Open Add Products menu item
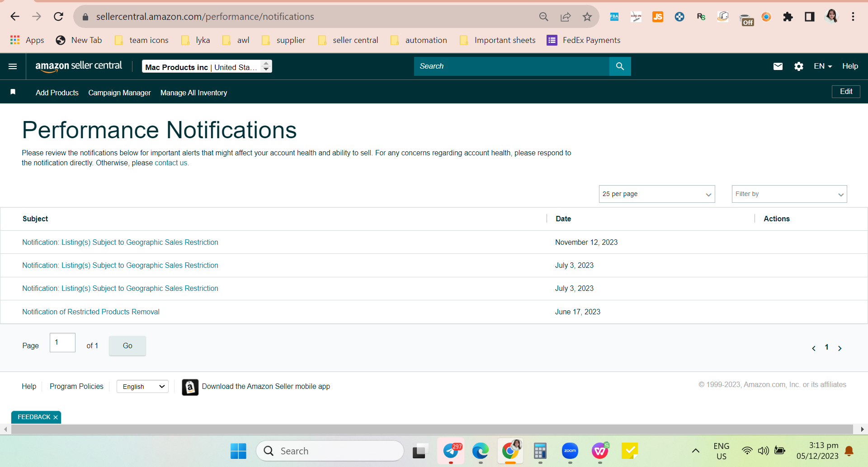 [57, 93]
